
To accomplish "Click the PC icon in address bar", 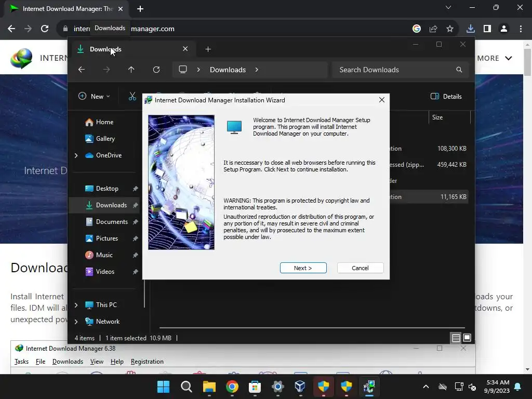I will click(x=183, y=70).
